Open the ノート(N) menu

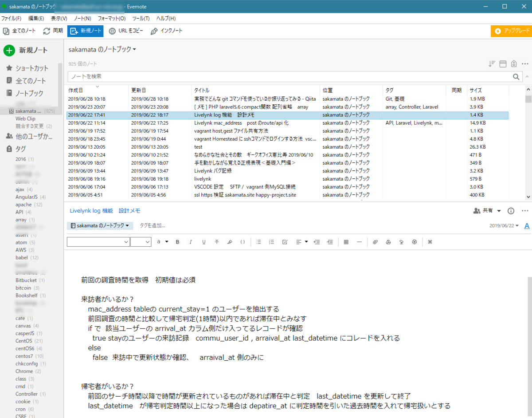click(x=82, y=19)
